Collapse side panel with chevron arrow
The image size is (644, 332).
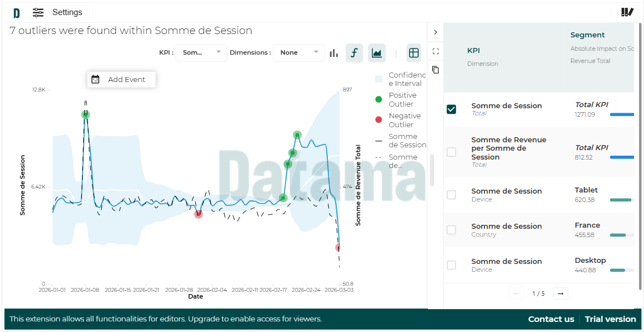435,32
